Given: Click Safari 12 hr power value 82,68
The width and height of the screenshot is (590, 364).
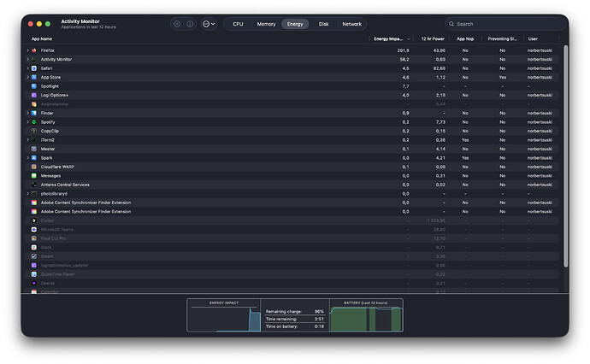Looking at the screenshot, I should [440, 68].
